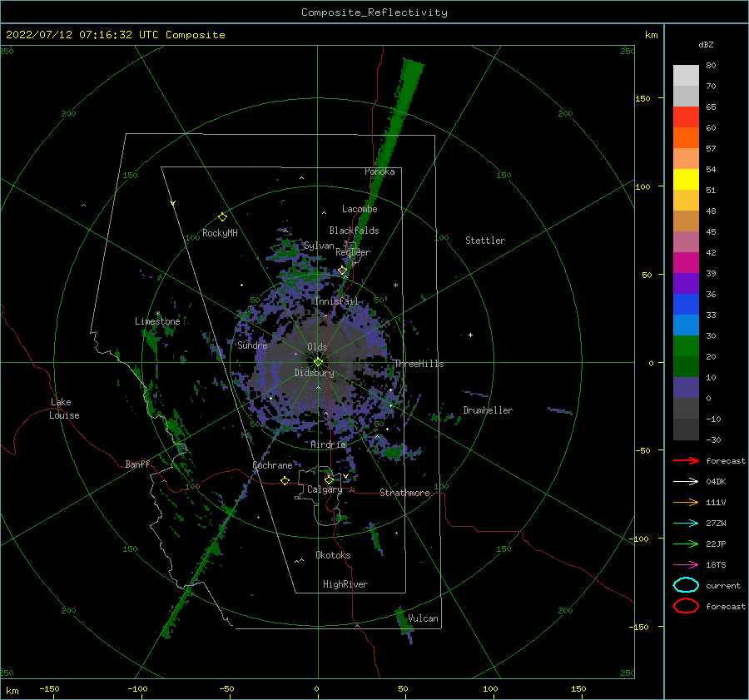Click the Banff label
This screenshot has width=749, height=700.
coord(137,464)
